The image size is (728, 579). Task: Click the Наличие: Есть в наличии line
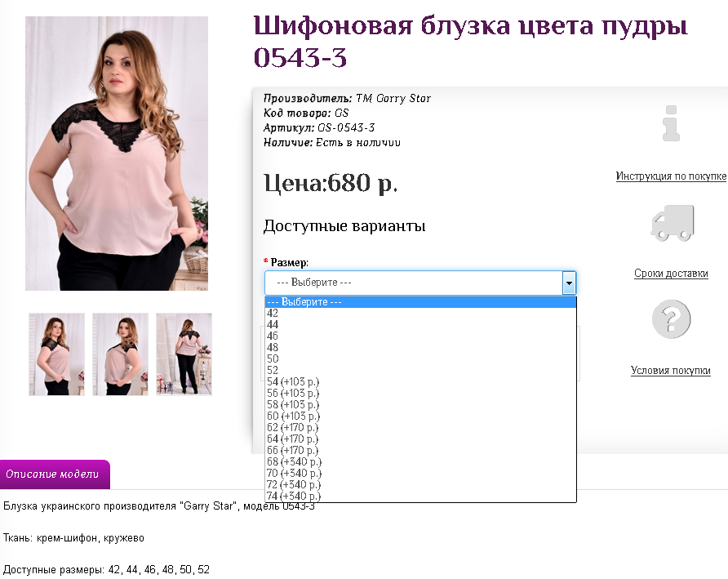(x=332, y=143)
